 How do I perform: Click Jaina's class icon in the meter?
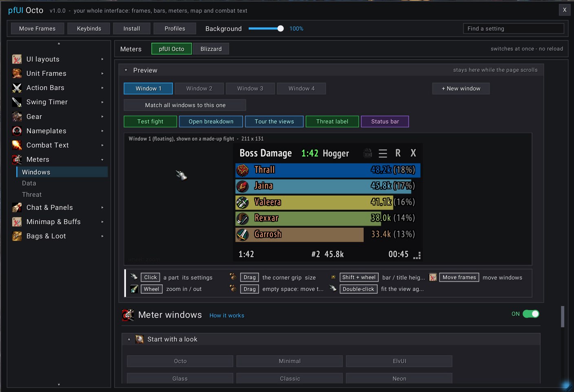coord(243,186)
